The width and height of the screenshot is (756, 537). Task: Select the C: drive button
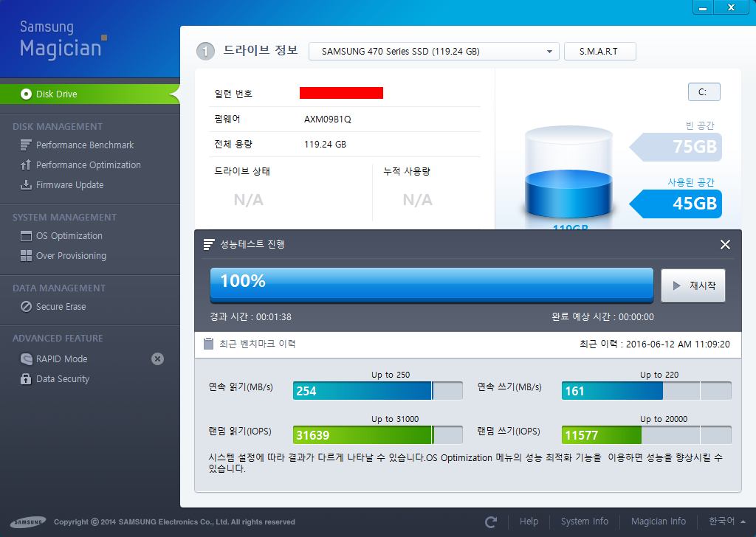click(x=704, y=92)
